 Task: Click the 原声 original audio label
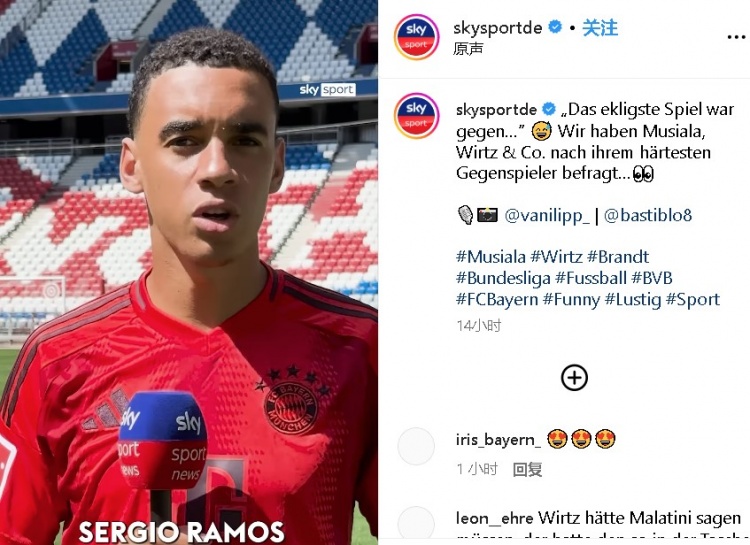pyautogui.click(x=468, y=49)
